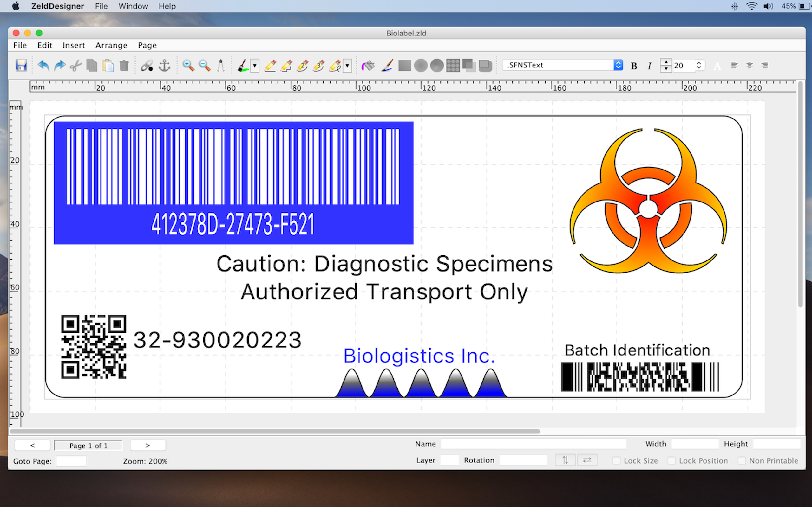
Task: Click the paint bucket fill icon
Action: [x=368, y=65]
